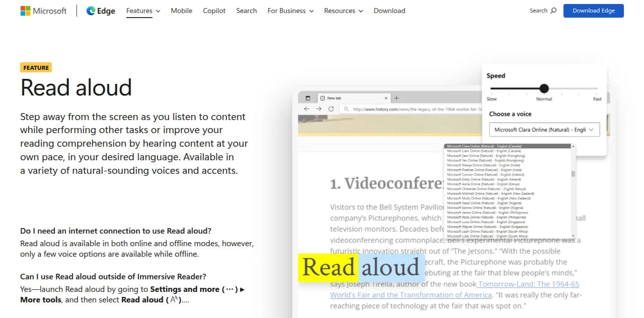Select Microsoft Clara Online voice in list
644x318 pixels.
click(508, 146)
